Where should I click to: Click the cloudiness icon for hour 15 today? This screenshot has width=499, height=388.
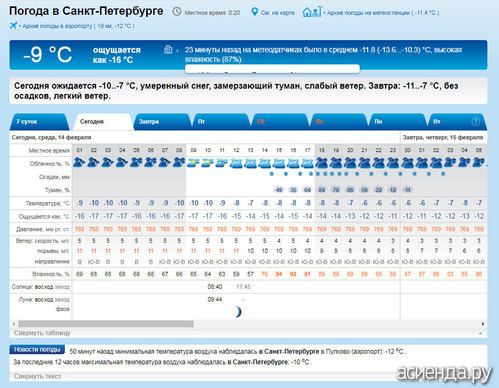pos(279,163)
